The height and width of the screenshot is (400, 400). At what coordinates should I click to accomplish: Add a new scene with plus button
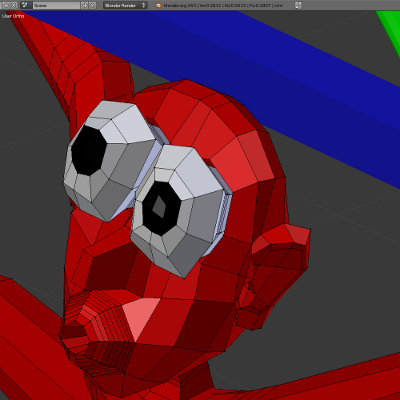[x=85, y=5]
